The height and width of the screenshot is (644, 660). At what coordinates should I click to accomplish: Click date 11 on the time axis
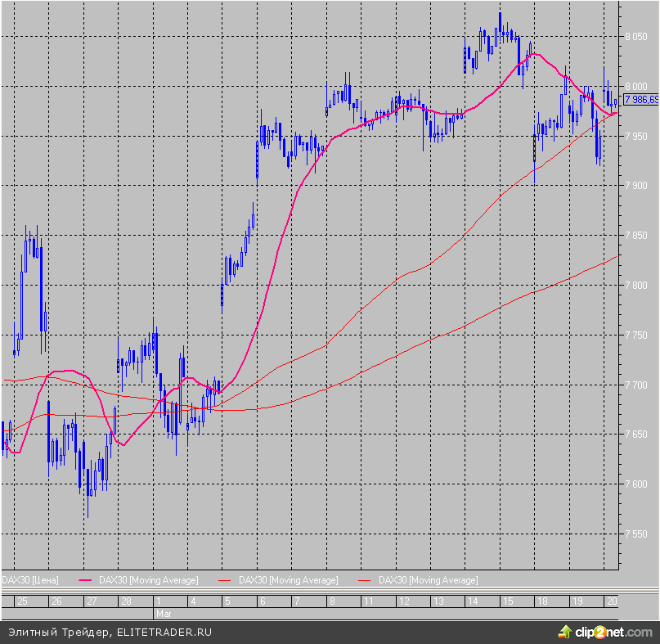click(369, 601)
